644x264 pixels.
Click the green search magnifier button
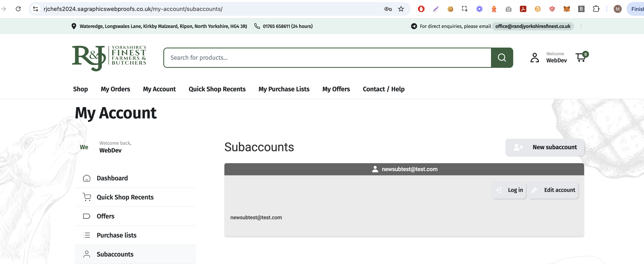[502, 58]
